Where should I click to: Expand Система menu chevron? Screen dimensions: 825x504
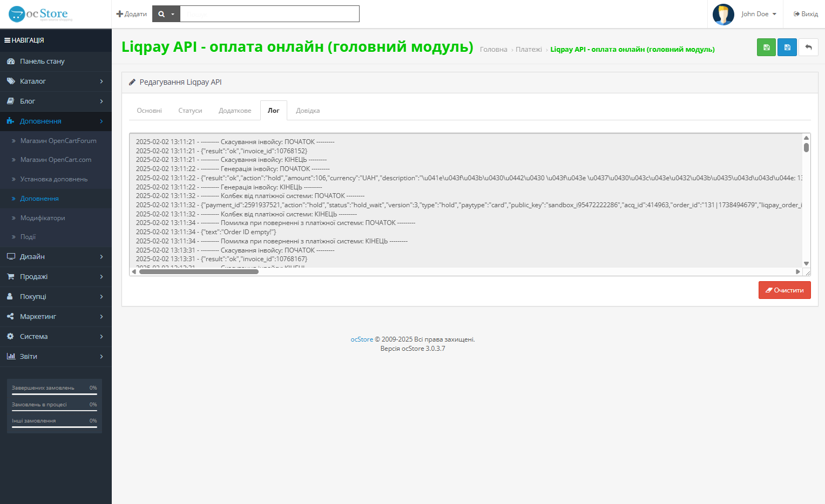102,337
